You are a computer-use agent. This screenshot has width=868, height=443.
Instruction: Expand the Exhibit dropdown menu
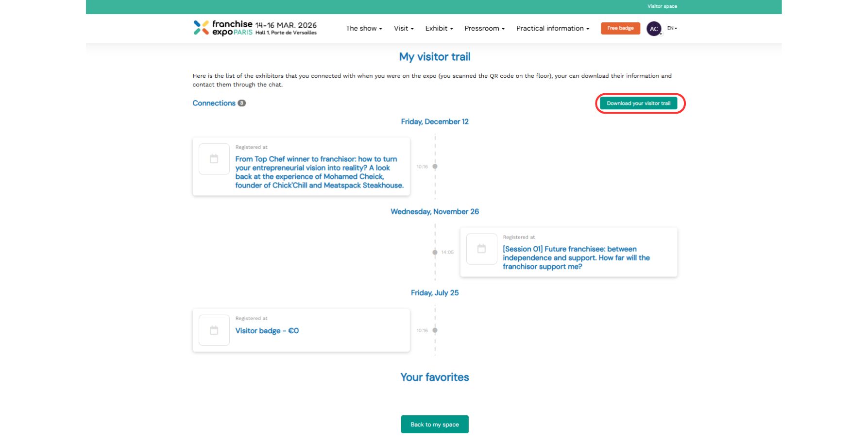(439, 28)
